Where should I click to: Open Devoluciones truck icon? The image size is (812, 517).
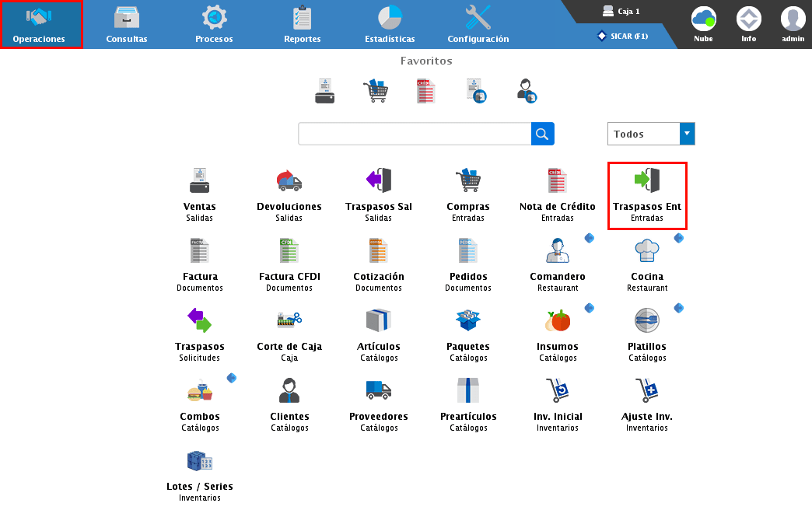point(289,181)
